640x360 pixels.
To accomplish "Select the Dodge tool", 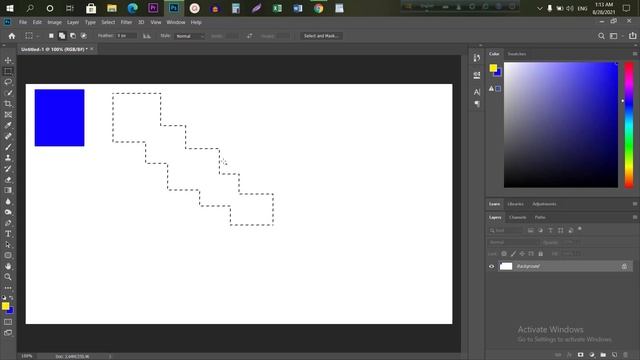I will tap(8, 212).
